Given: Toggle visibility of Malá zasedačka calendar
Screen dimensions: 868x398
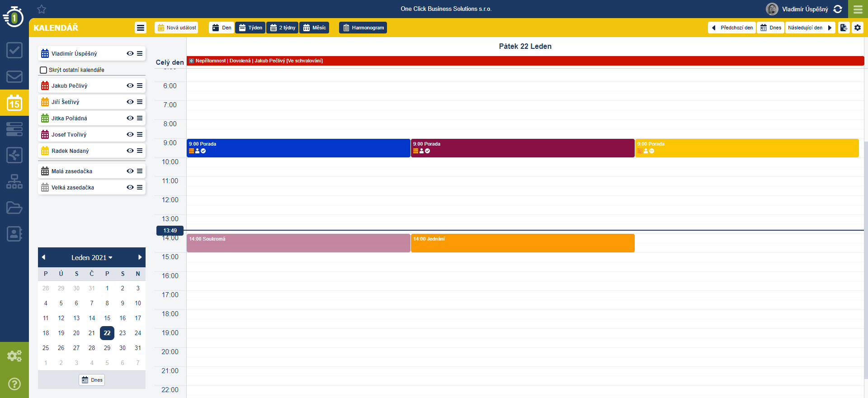Looking at the screenshot, I should click(x=130, y=171).
